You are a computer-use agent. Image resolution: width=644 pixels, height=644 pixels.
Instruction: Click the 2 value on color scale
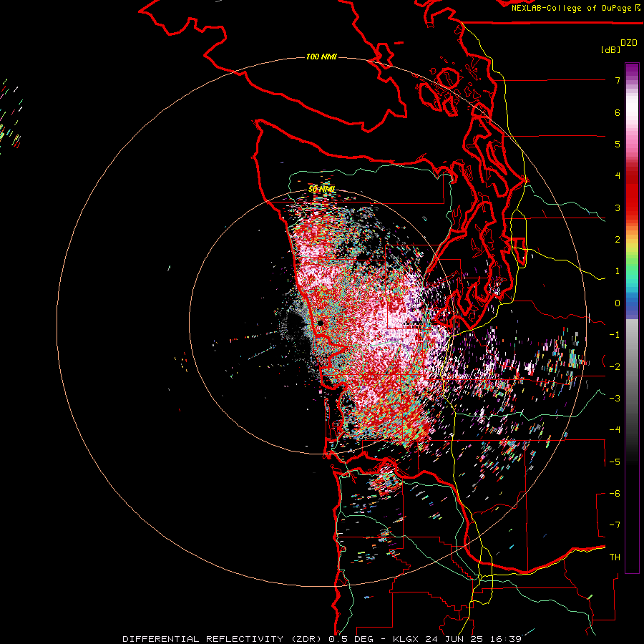pos(618,240)
